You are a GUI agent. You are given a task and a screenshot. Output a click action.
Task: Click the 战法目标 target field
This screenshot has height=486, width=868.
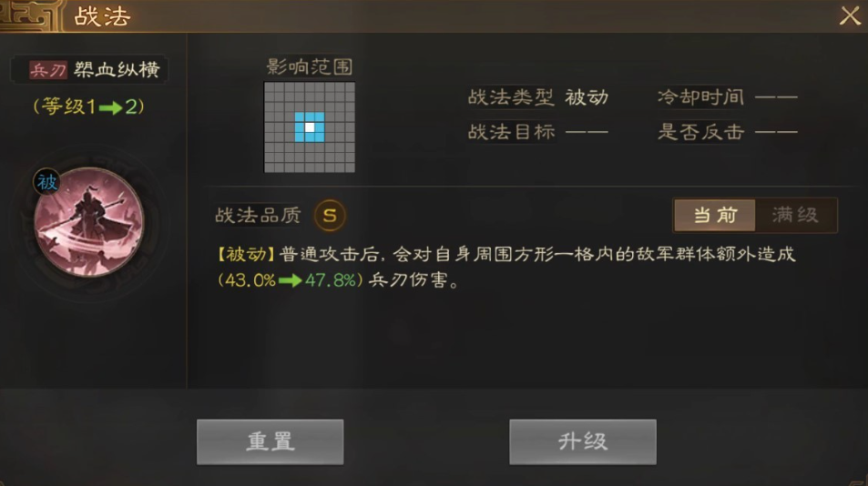point(537,132)
